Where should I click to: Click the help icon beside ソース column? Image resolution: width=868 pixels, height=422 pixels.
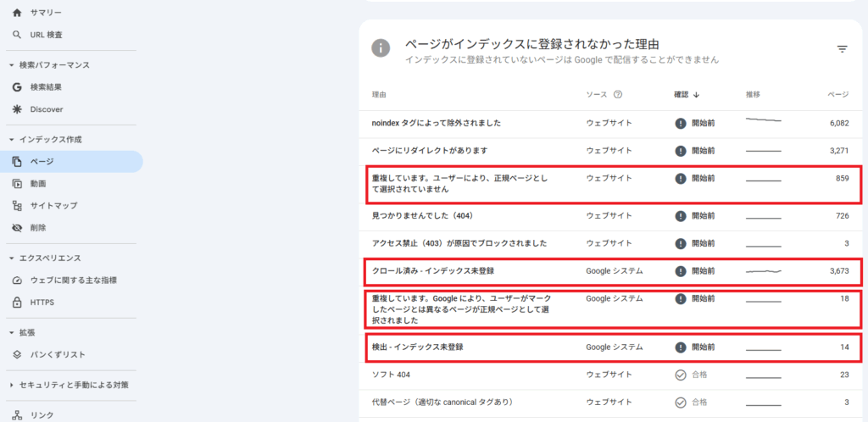(x=618, y=95)
